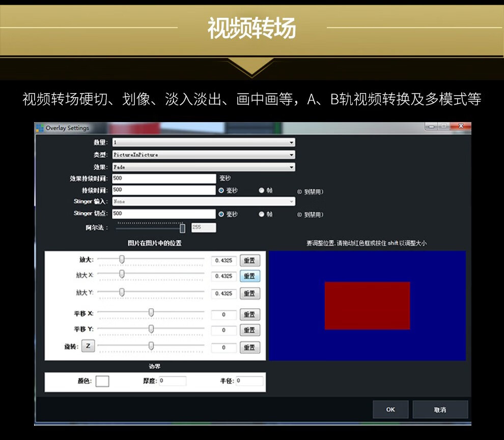Screen dimensions: 504x440
Task: Reset the 放大 X value
Action: click(249, 276)
